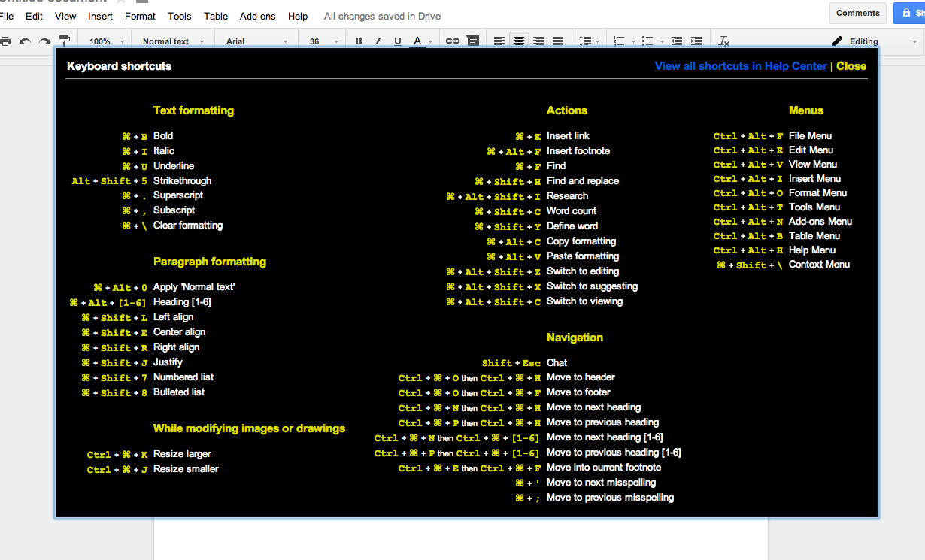Screen dimensions: 925x560
Task: Click the Switch to suggesting shortcut label
Action: [592, 286]
